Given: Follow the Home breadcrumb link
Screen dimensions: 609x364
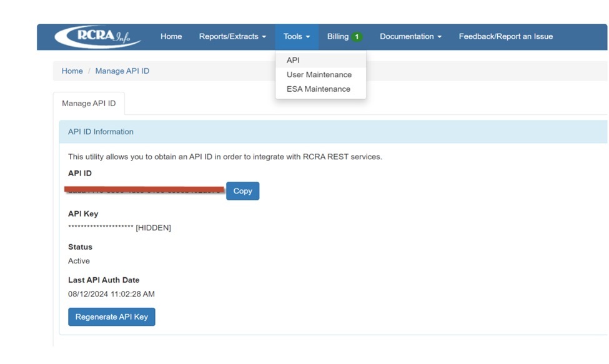Looking at the screenshot, I should click(72, 71).
